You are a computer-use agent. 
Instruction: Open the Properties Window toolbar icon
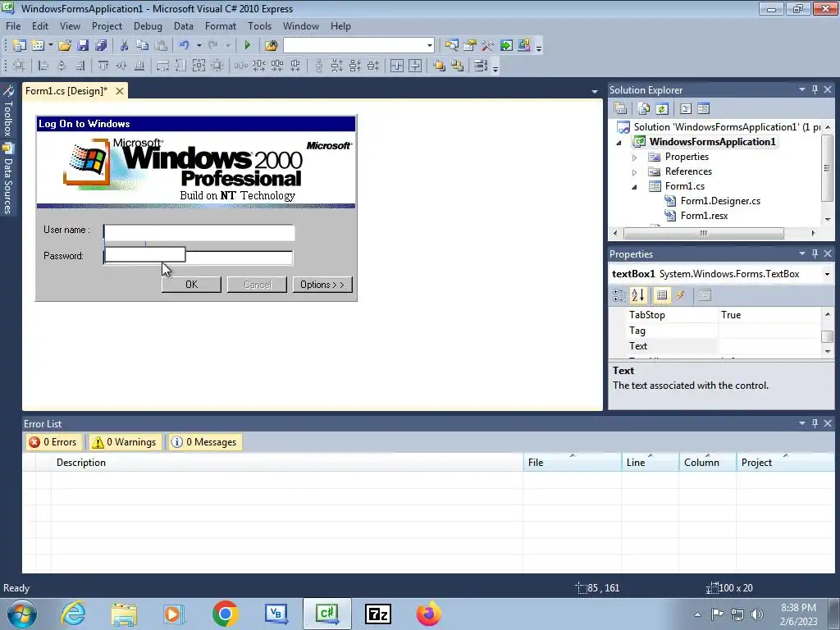470,46
